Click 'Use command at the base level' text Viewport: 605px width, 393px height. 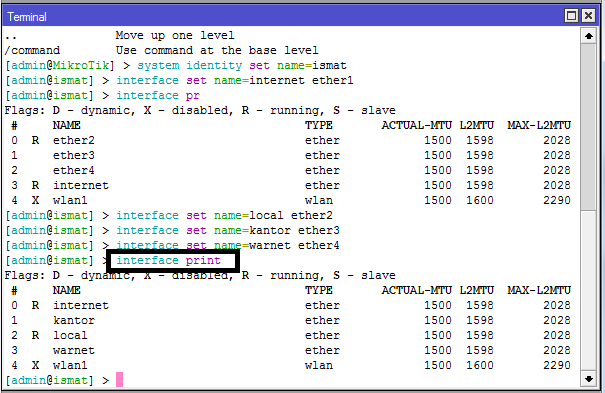[x=217, y=51]
